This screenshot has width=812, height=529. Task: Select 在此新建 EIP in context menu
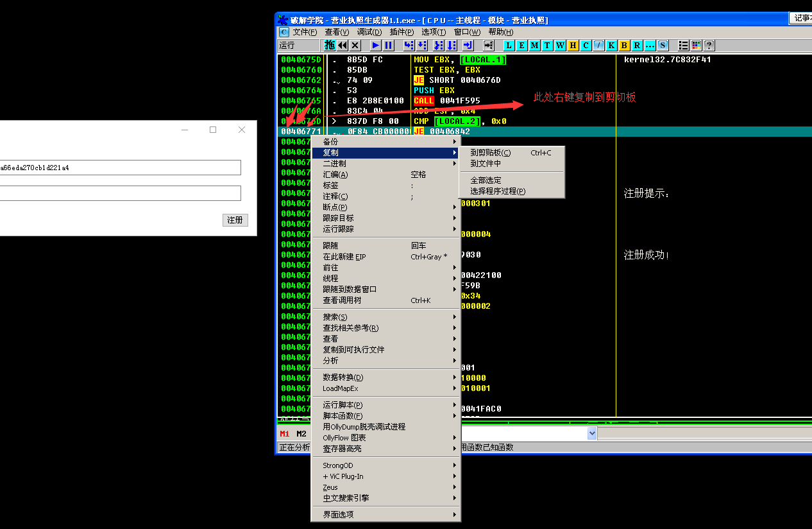(x=385, y=257)
